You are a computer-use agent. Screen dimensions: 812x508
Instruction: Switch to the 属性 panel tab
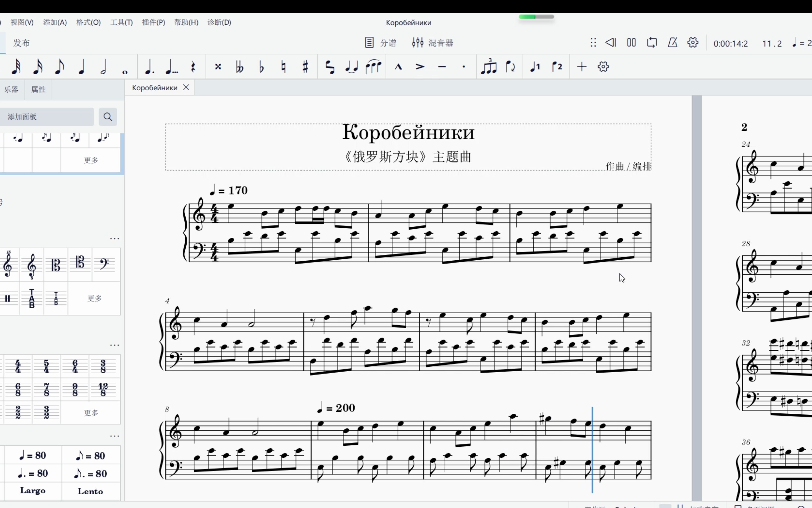[38, 89]
